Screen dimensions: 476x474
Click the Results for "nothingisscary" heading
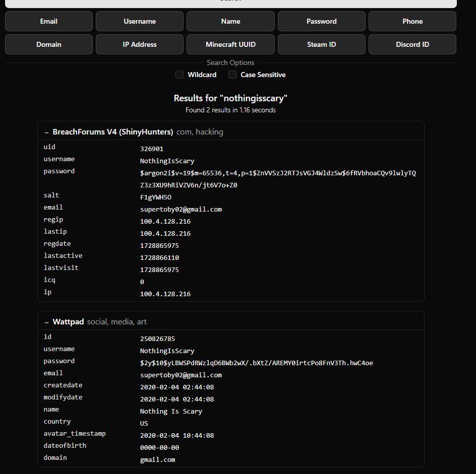point(231,98)
